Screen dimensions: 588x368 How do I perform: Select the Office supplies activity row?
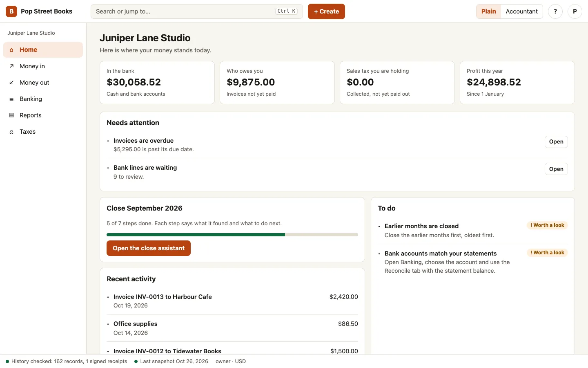(x=232, y=328)
